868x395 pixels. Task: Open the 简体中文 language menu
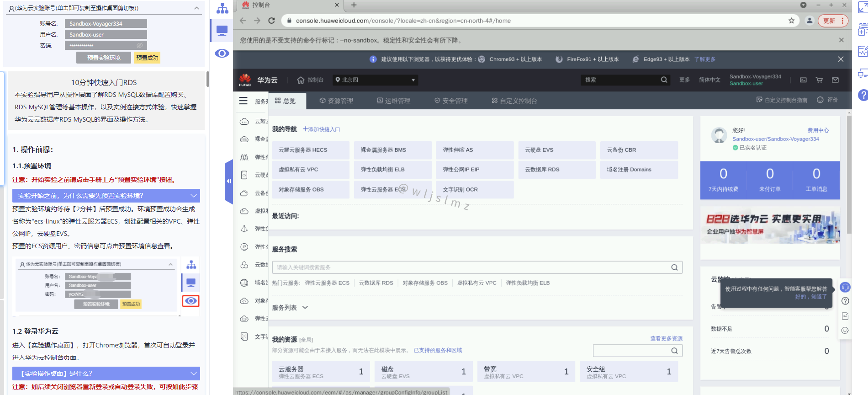(709, 80)
